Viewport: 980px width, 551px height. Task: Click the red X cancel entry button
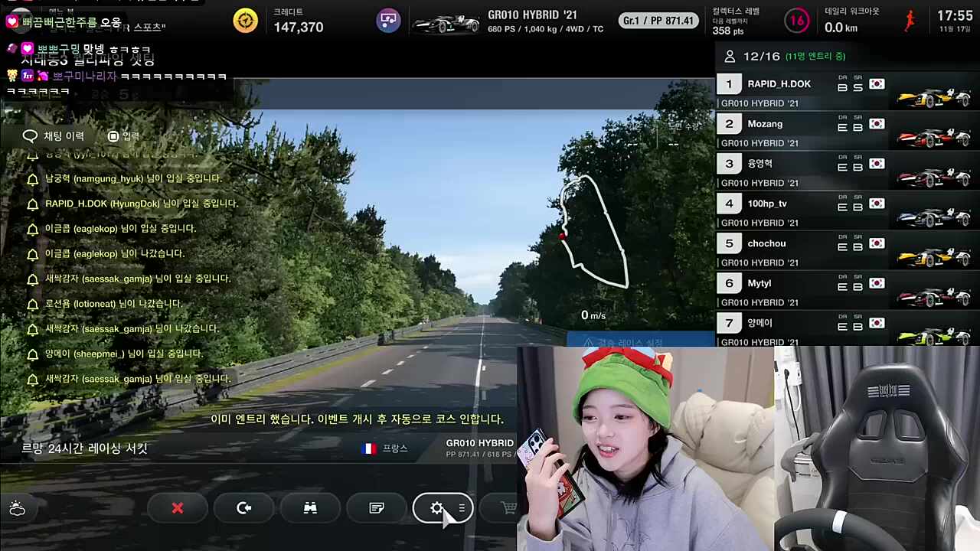(178, 508)
